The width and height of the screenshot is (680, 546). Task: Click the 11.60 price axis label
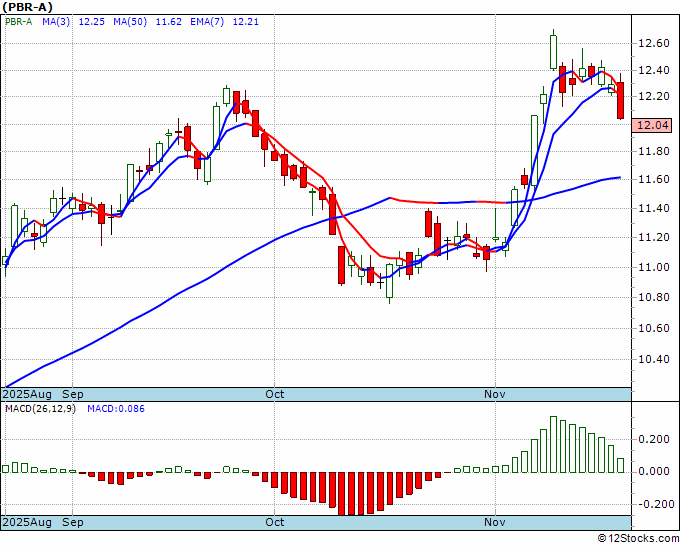pyautogui.click(x=654, y=179)
